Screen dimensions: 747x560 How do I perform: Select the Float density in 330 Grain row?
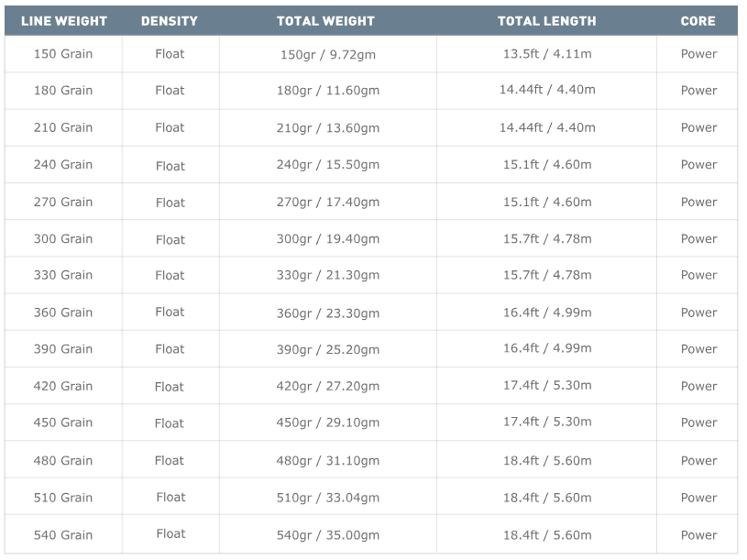point(170,276)
